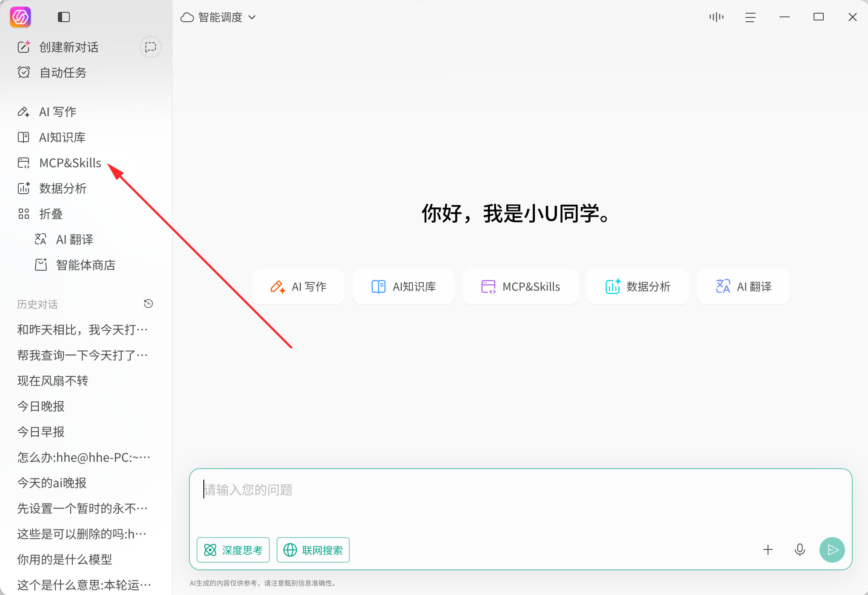This screenshot has height=595, width=868.
Task: Open history chat 这些是可以删除的吗
Action: 82,534
